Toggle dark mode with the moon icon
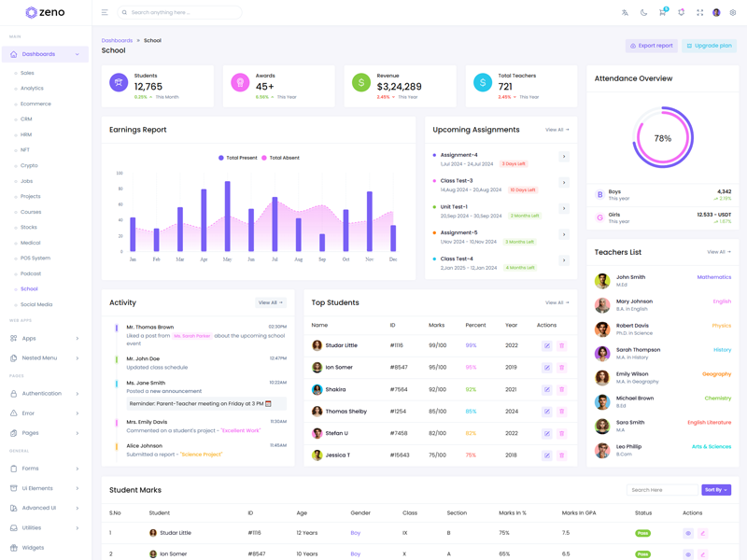747x560 pixels. [643, 13]
